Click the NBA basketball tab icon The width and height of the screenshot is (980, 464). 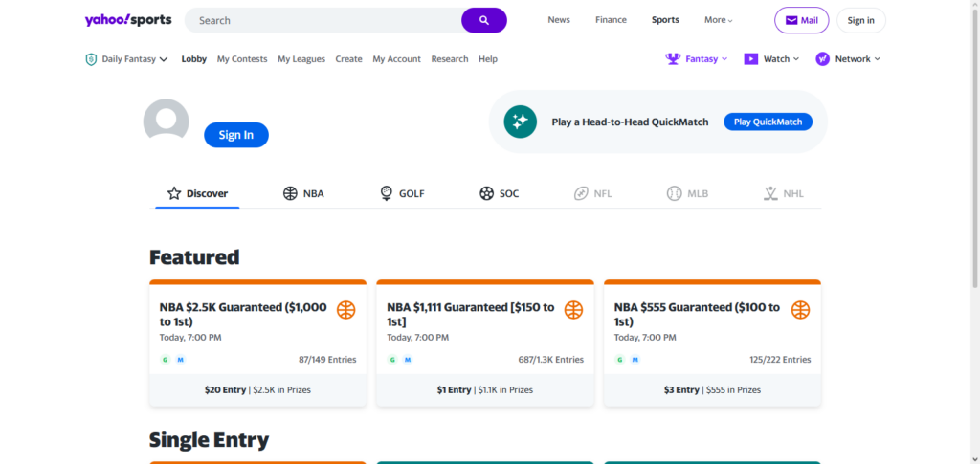pos(290,193)
